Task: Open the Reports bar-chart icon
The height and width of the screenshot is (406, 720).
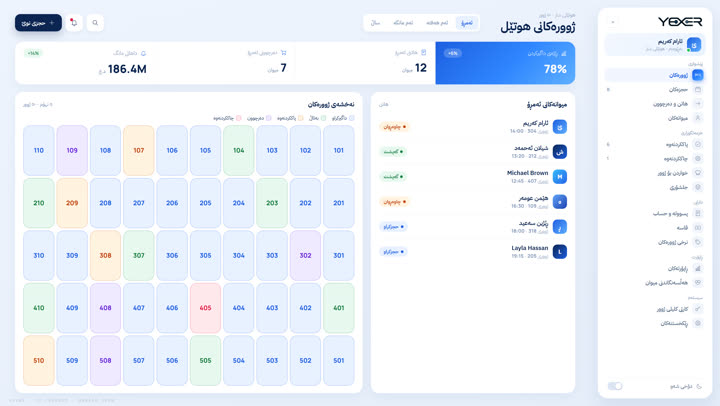Action: 698,268
